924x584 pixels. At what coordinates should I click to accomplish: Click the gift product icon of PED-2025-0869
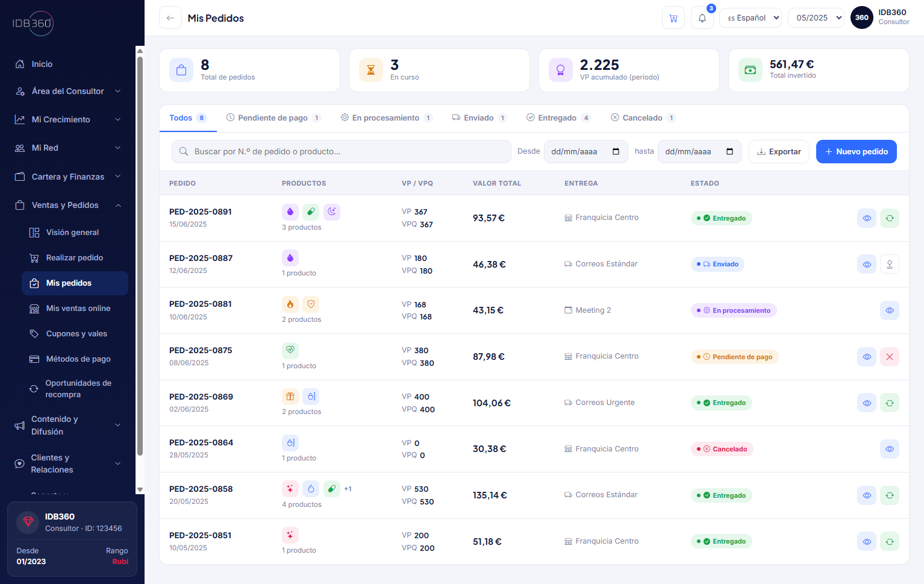point(290,397)
